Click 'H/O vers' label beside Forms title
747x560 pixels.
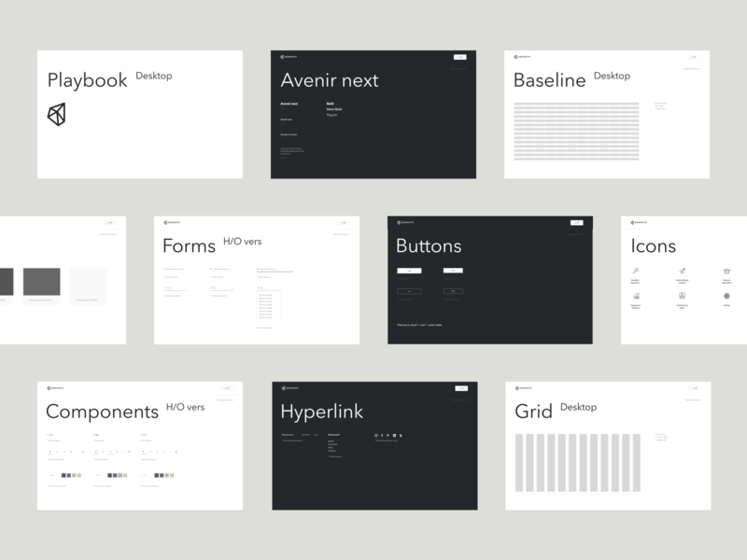click(x=243, y=242)
